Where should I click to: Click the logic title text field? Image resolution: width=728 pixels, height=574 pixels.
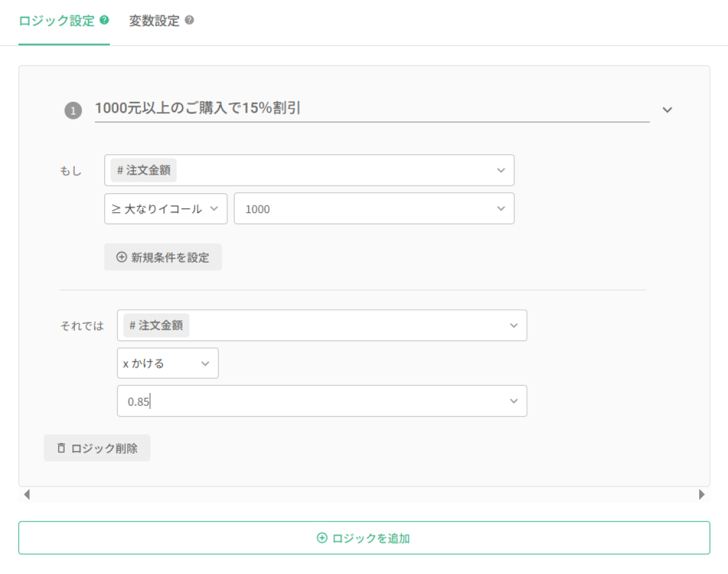[372, 108]
